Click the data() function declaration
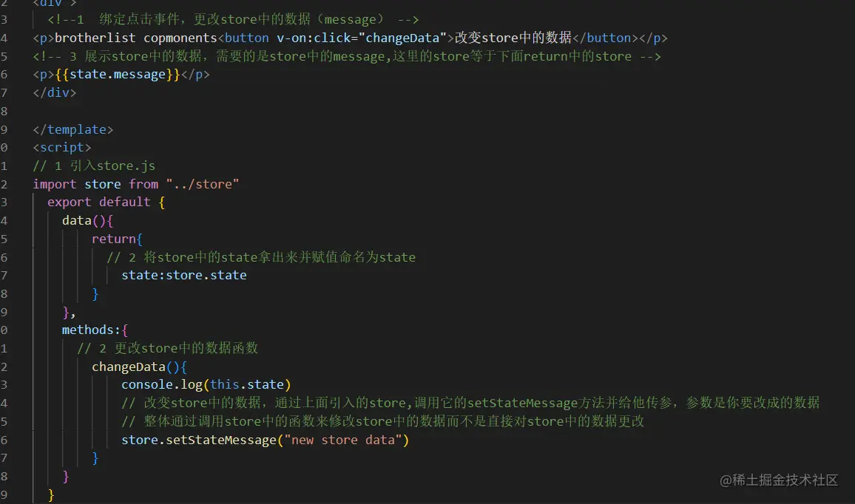 coord(86,220)
